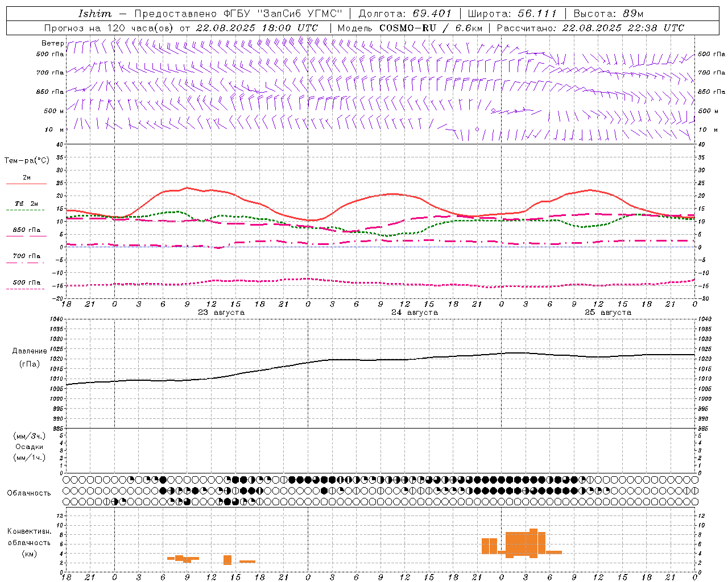This screenshot has height=582, width=728.
Task: Click the peak of the red 2м temperature curve on 23 августа
Action: pyautogui.click(x=187, y=188)
